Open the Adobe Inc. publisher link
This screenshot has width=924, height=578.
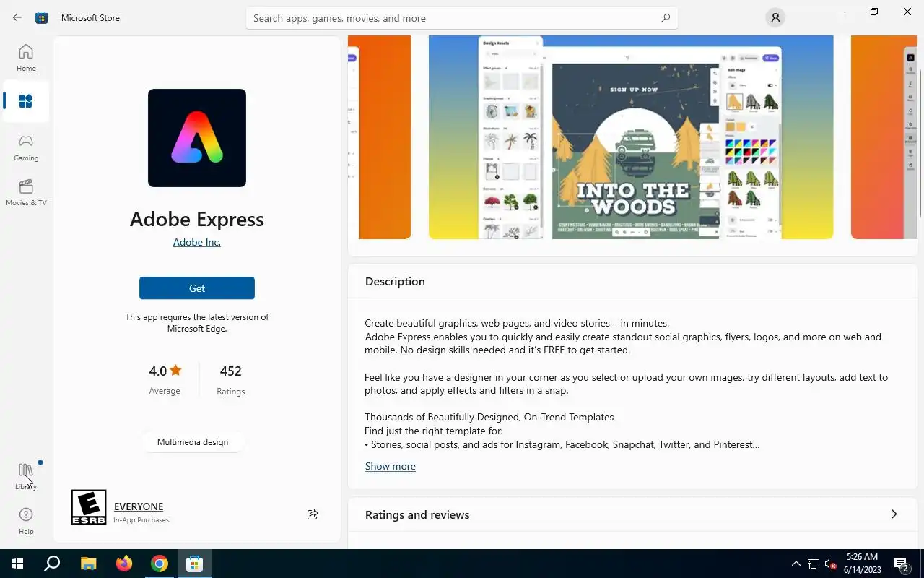tap(197, 242)
